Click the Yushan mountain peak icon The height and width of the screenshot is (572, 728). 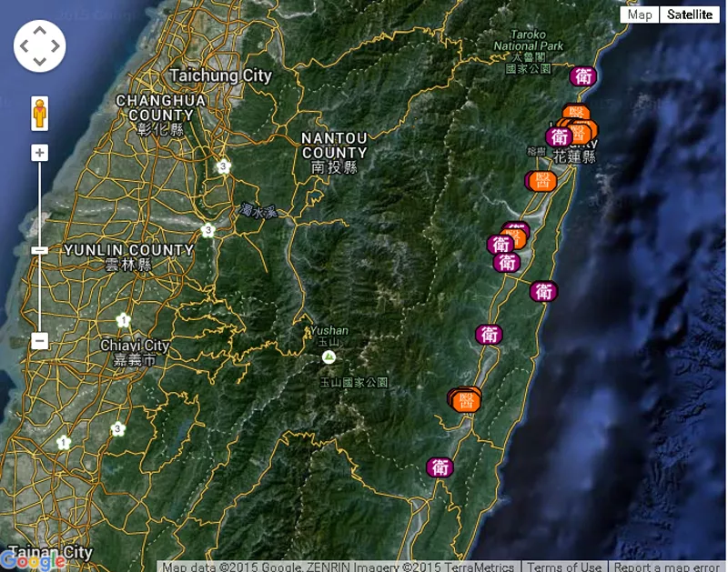[x=329, y=357]
